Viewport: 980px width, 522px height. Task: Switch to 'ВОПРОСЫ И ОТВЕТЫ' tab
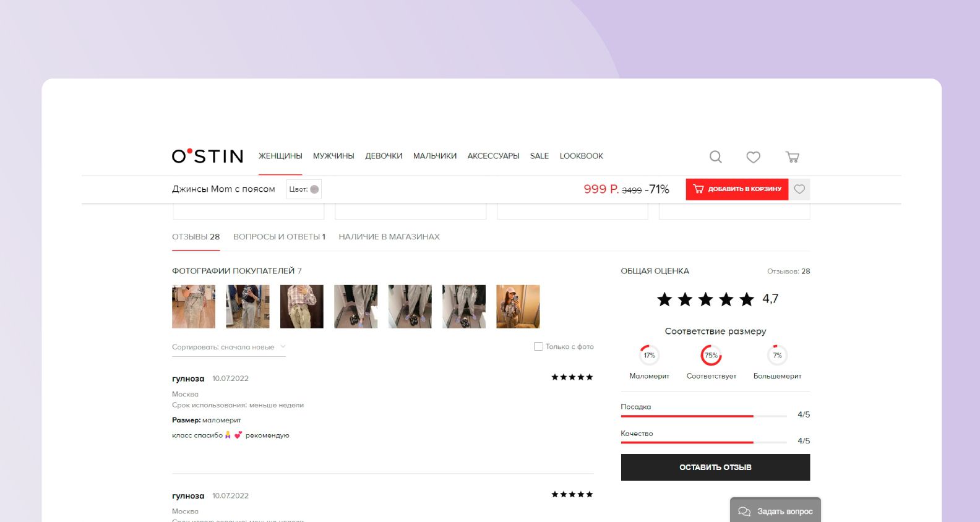pyautogui.click(x=279, y=237)
